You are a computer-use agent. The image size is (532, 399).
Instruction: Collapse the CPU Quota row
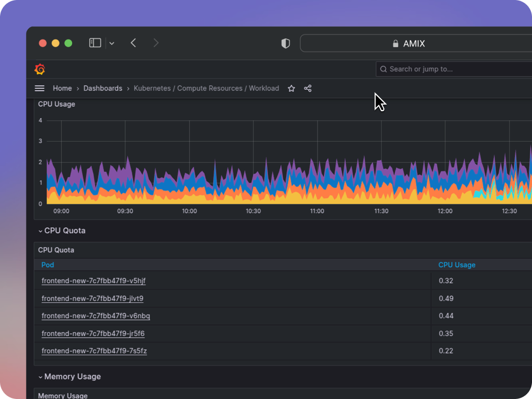[x=62, y=230]
